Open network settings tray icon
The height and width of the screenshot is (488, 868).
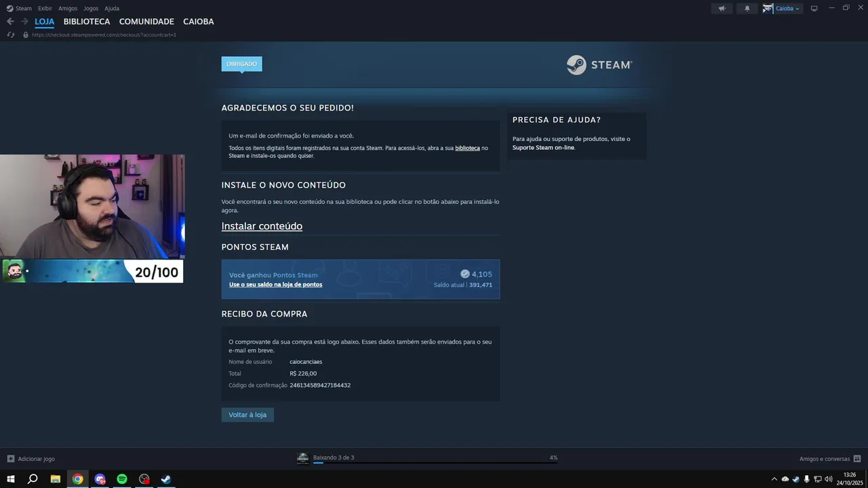pyautogui.click(x=818, y=479)
